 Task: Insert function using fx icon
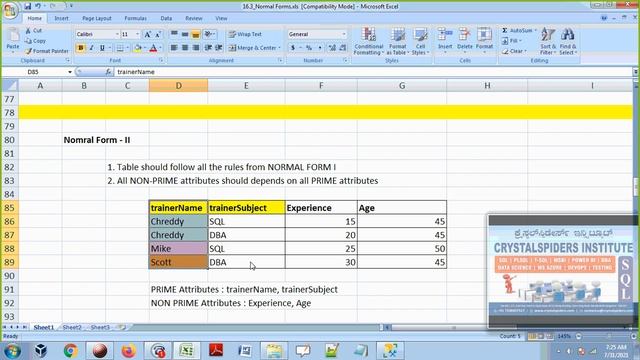click(x=108, y=72)
